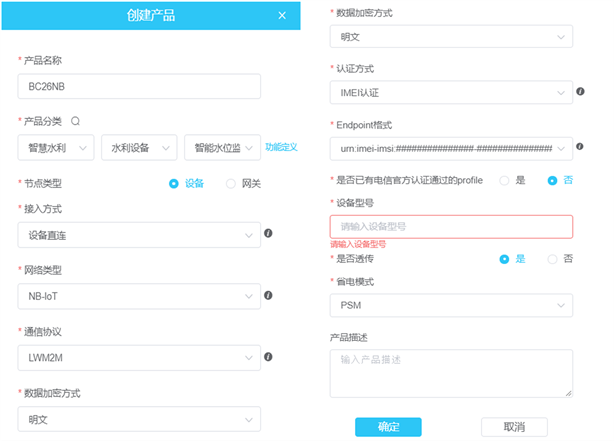Expand the PSM power saving dropdown
614x441 pixels.
click(451, 304)
